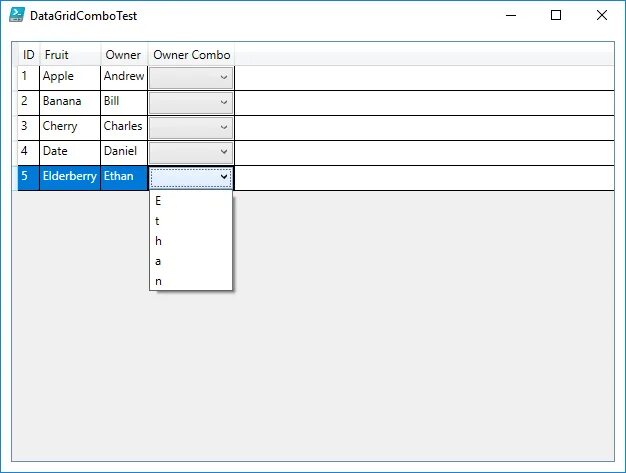626x473 pixels.
Task: Maximize the DataGridComboTest window
Action: click(556, 15)
